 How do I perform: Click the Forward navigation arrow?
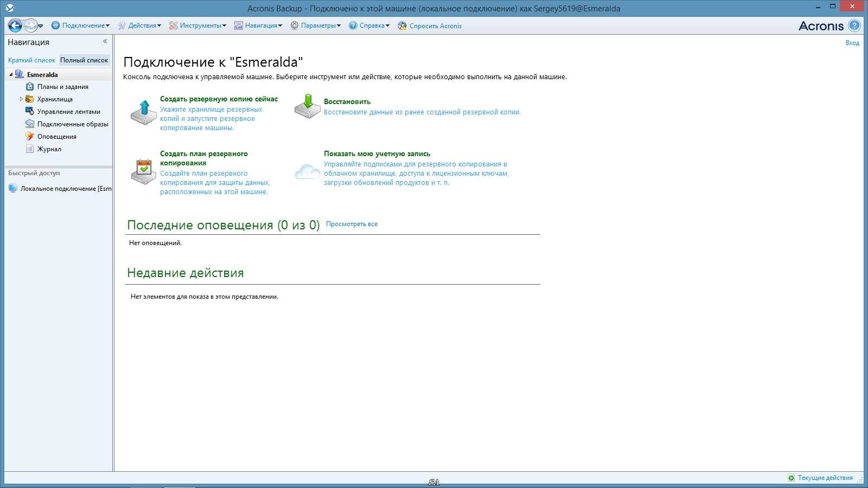coord(30,25)
